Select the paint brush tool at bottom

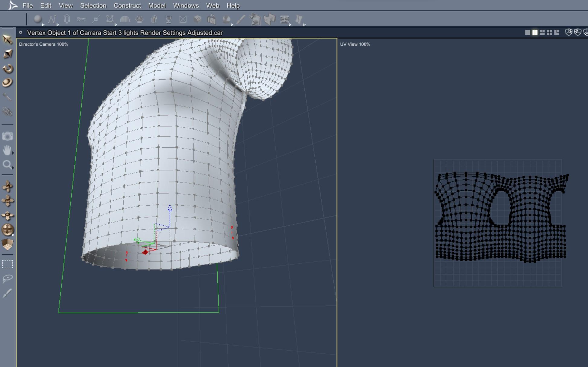tap(7, 293)
